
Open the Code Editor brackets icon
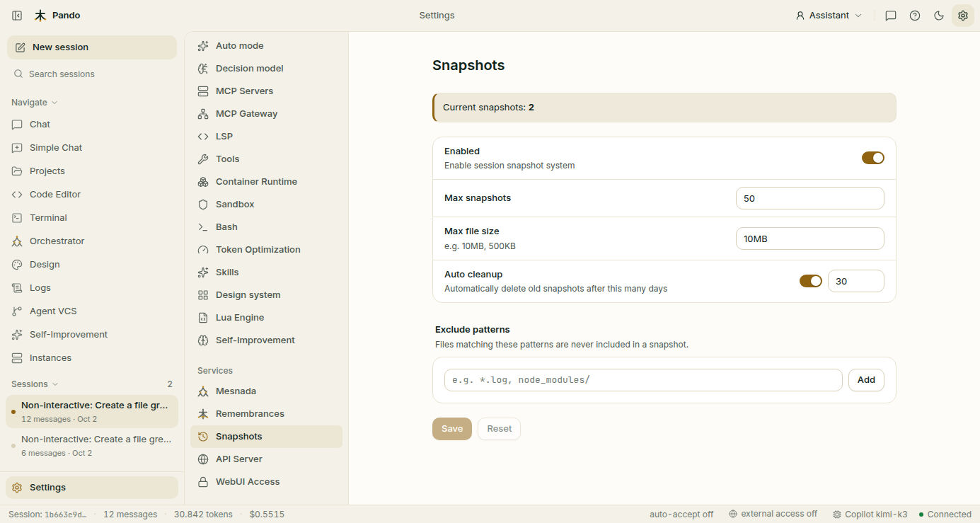(17, 195)
